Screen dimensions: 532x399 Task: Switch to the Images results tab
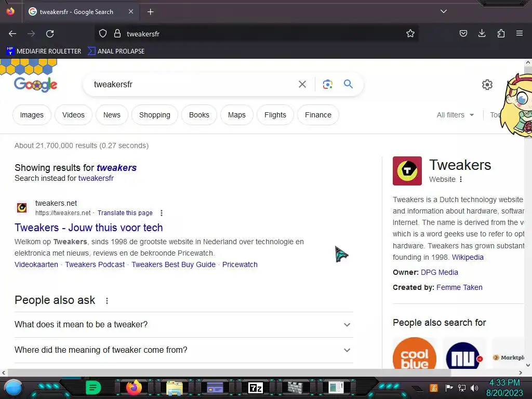pos(32,115)
